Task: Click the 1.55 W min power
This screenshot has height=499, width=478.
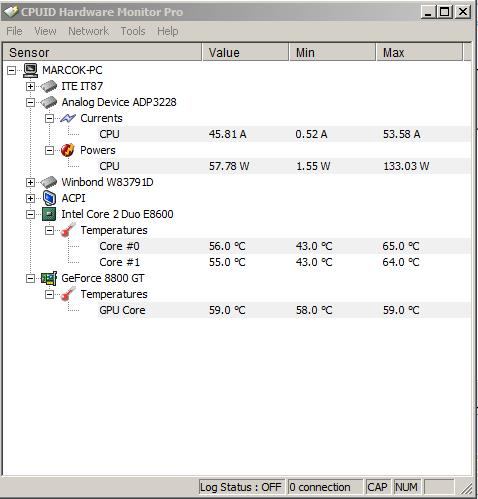Action: pos(313,166)
